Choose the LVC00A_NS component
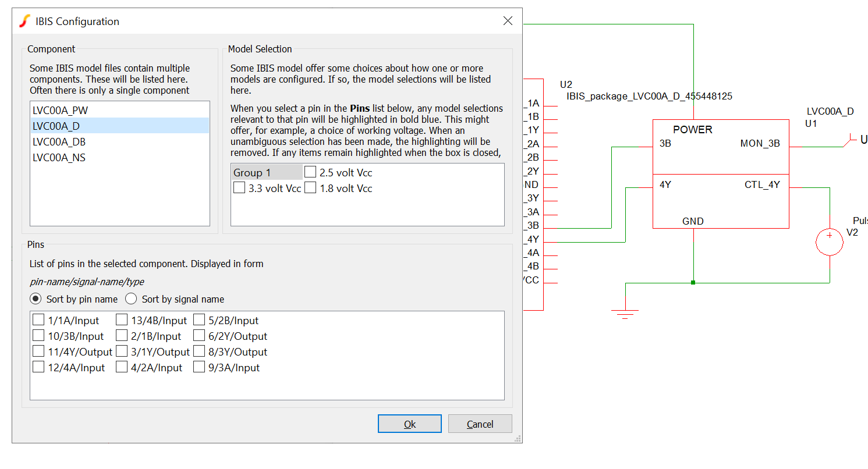The image size is (868, 469). click(x=59, y=158)
